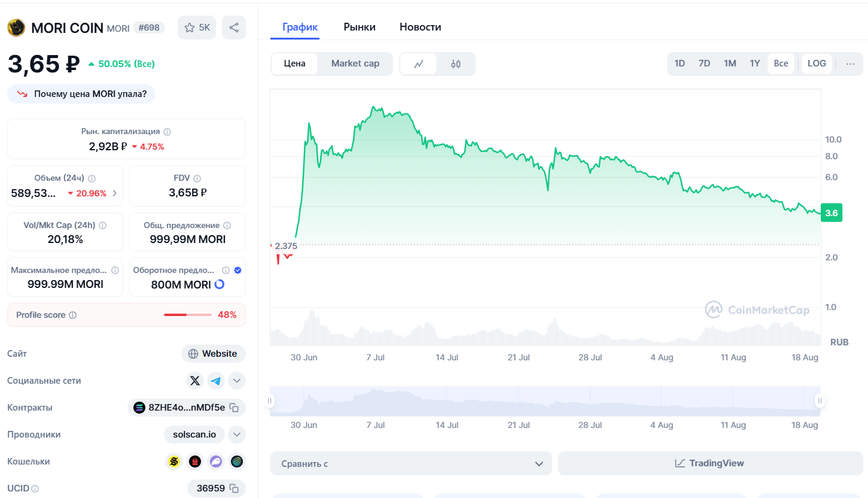Click the third purple wallet icon

point(216,461)
